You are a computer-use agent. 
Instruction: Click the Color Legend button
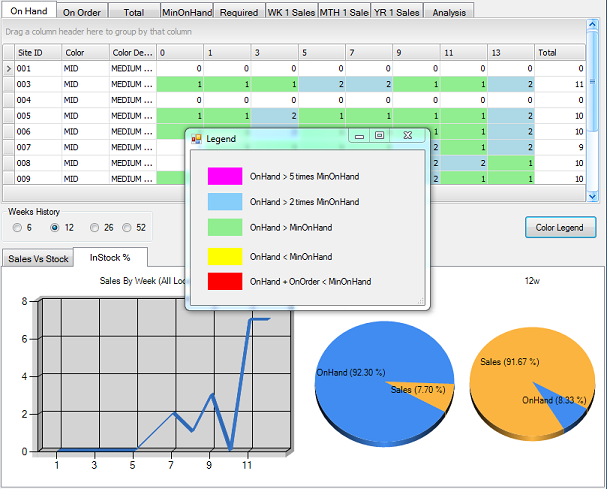[560, 227]
